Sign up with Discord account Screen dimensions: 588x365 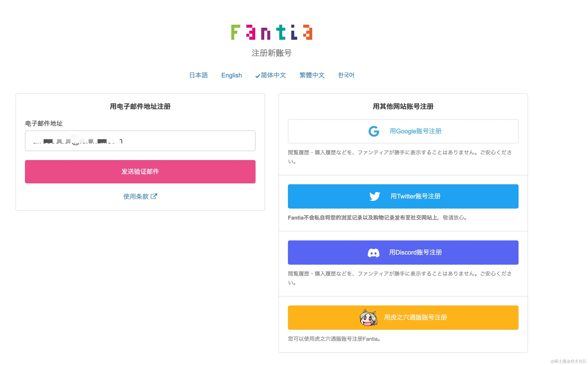tap(403, 252)
